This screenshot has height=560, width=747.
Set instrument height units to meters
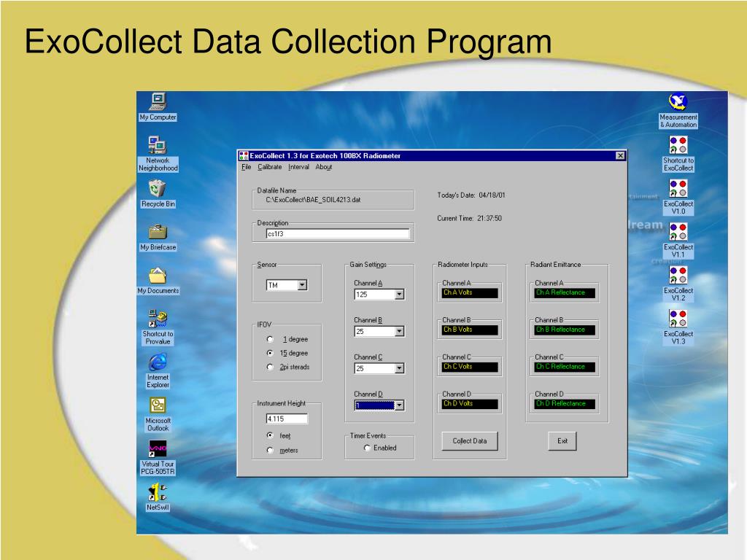(270, 450)
